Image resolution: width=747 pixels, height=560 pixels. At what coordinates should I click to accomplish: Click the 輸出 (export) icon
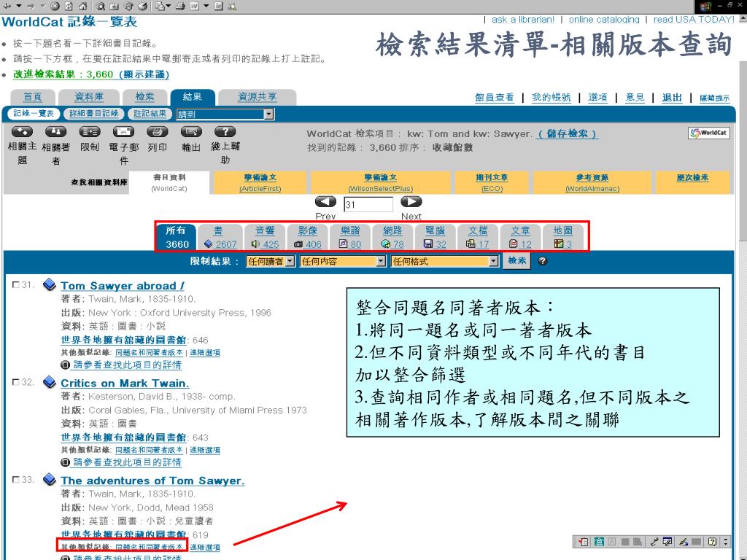point(191,132)
